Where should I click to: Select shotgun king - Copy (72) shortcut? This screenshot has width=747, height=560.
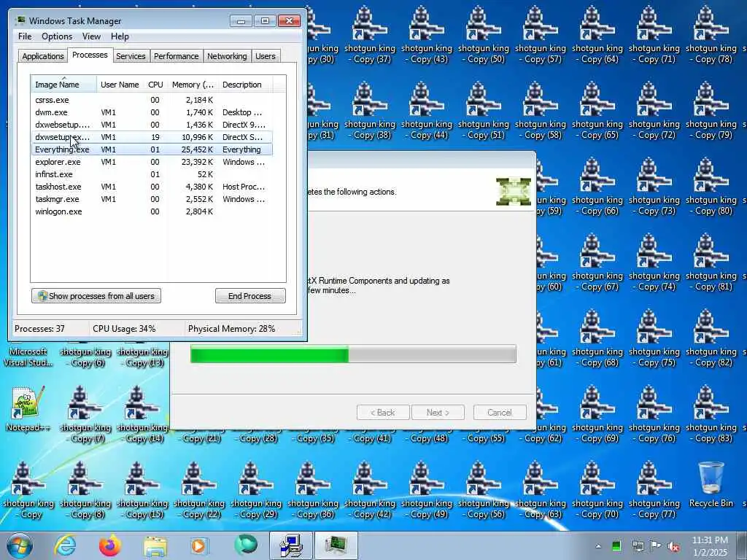(x=654, y=111)
